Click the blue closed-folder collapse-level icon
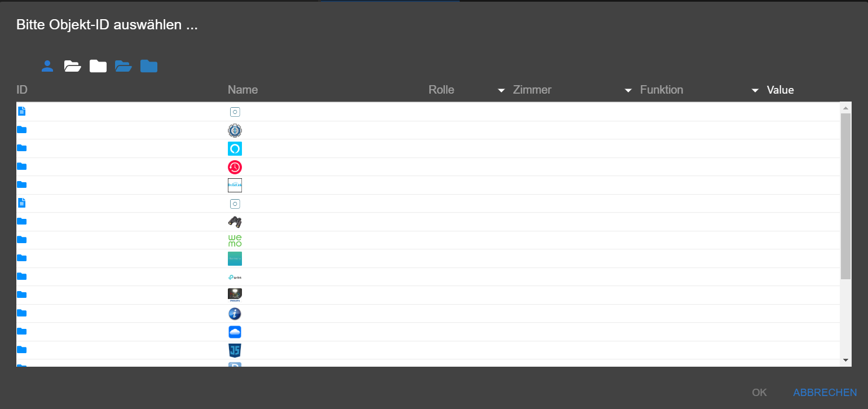This screenshot has width=868, height=409. 149,67
